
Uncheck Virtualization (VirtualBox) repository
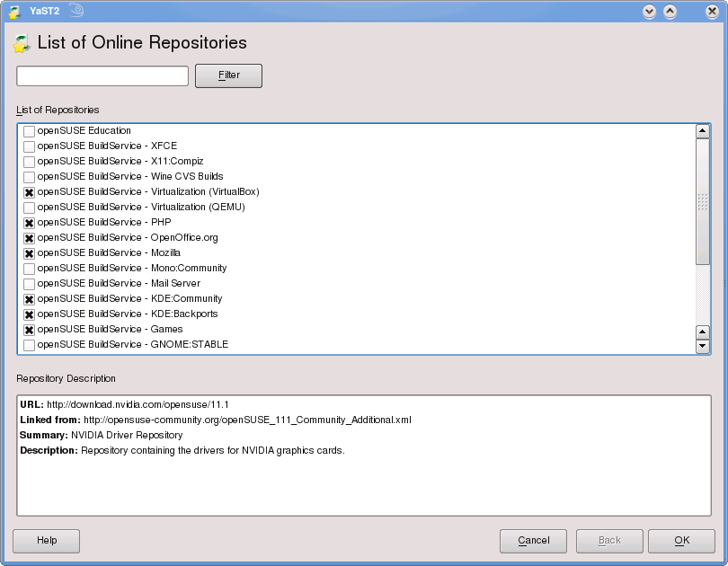click(x=29, y=192)
